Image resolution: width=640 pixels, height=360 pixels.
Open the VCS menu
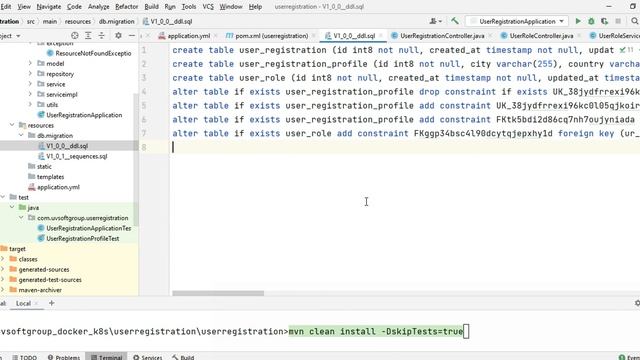(208, 7)
